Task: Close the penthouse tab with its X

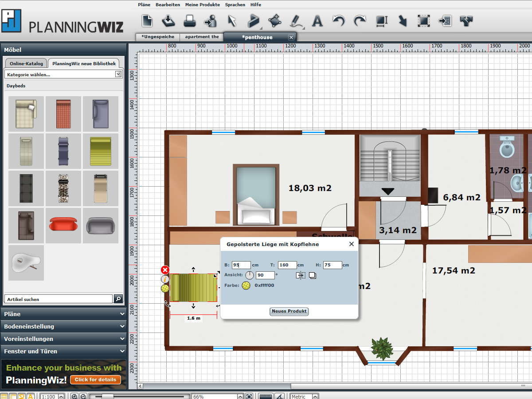Action: (x=291, y=37)
